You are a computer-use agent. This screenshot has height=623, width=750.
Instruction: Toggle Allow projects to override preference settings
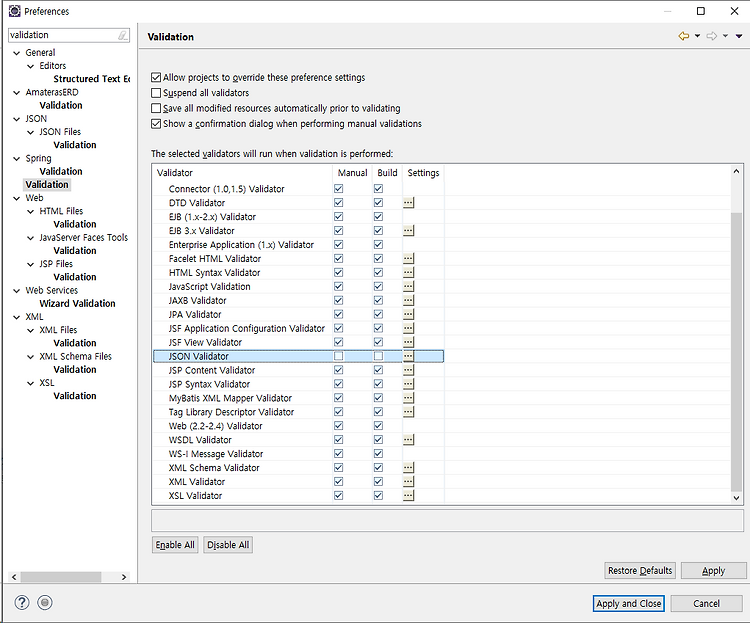(x=156, y=77)
